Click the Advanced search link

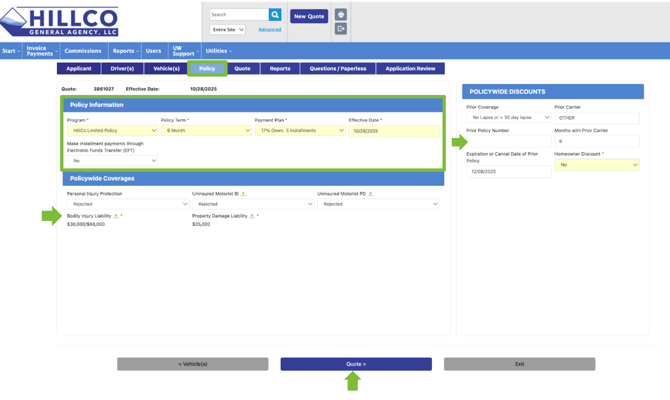[x=269, y=30]
